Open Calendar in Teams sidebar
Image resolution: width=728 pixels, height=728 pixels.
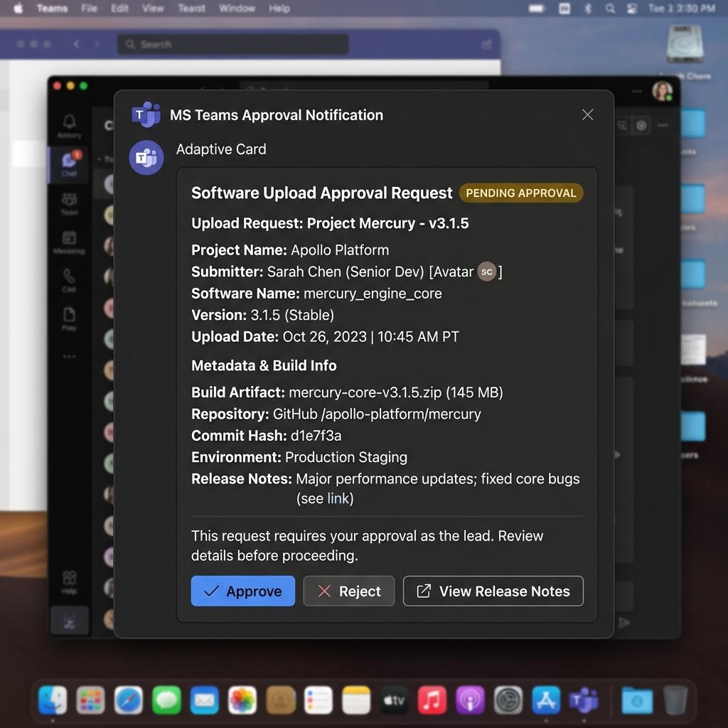pos(69,242)
